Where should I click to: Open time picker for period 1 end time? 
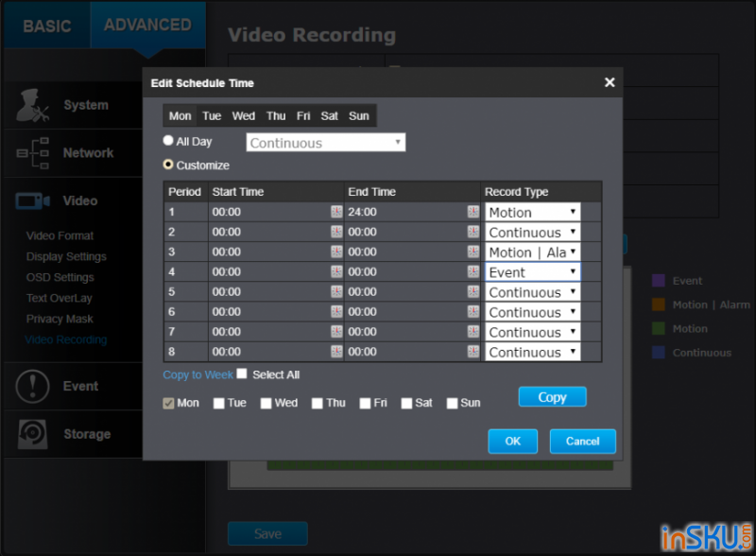(473, 212)
